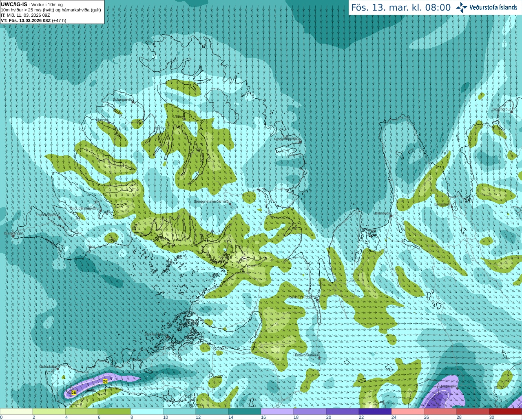Click the Holtavörðuheiði station label
This screenshot has width=522, height=420.
pos(306,355)
